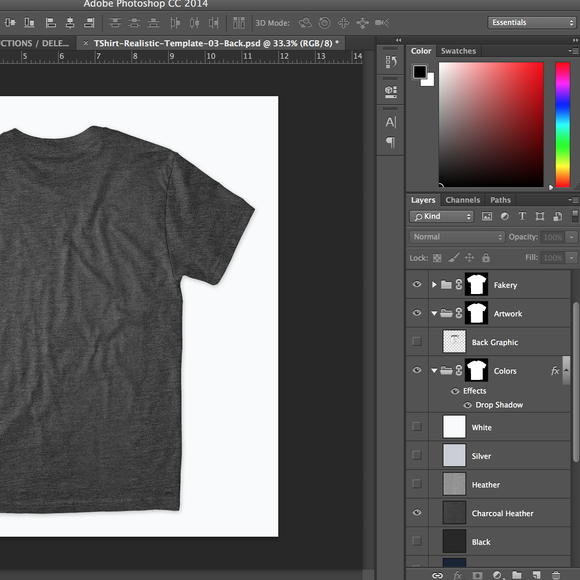The width and height of the screenshot is (580, 580).
Task: Click the distribute horizontal centers icon
Action: [195, 23]
